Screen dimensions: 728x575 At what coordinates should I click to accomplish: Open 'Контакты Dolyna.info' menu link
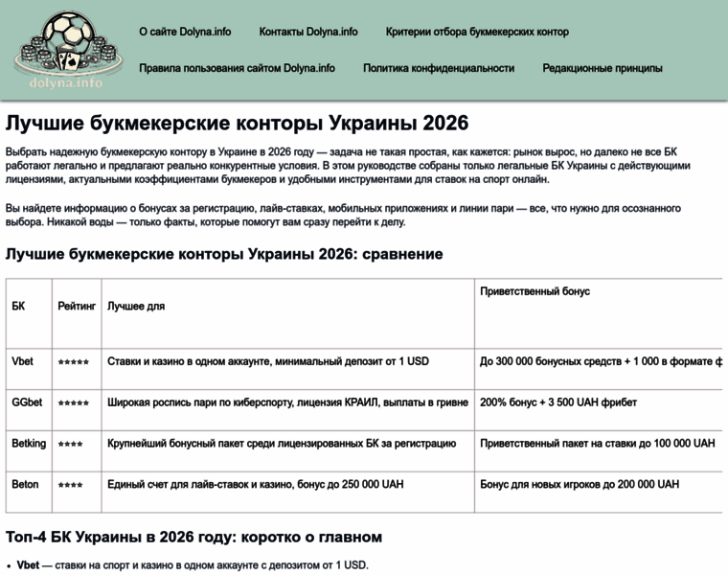pos(308,32)
